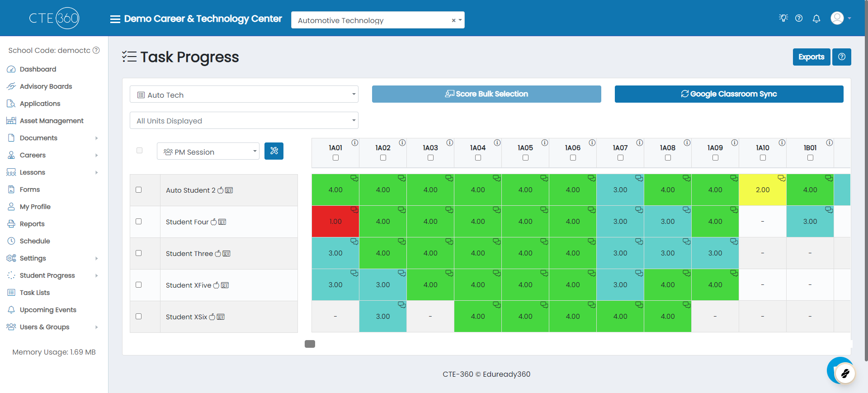Viewport: 868px width, 393px height.
Task: Click the yellow 2.00 score cell for 1A10
Action: click(x=763, y=190)
